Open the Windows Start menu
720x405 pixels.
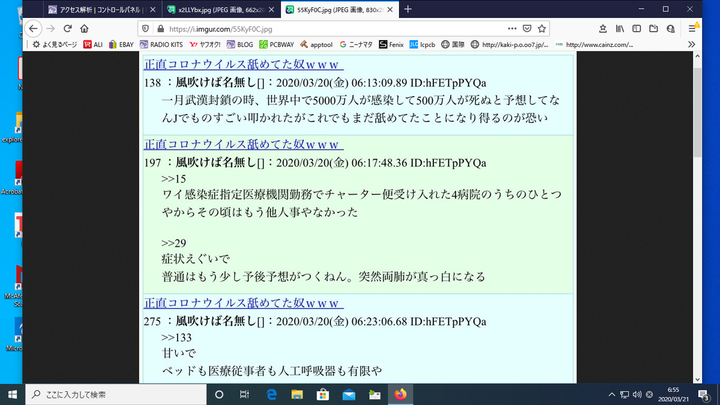click(x=12, y=394)
